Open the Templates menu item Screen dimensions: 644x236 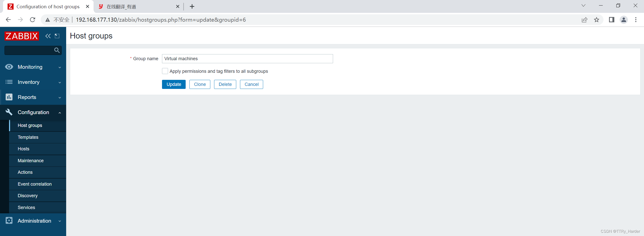click(28, 137)
